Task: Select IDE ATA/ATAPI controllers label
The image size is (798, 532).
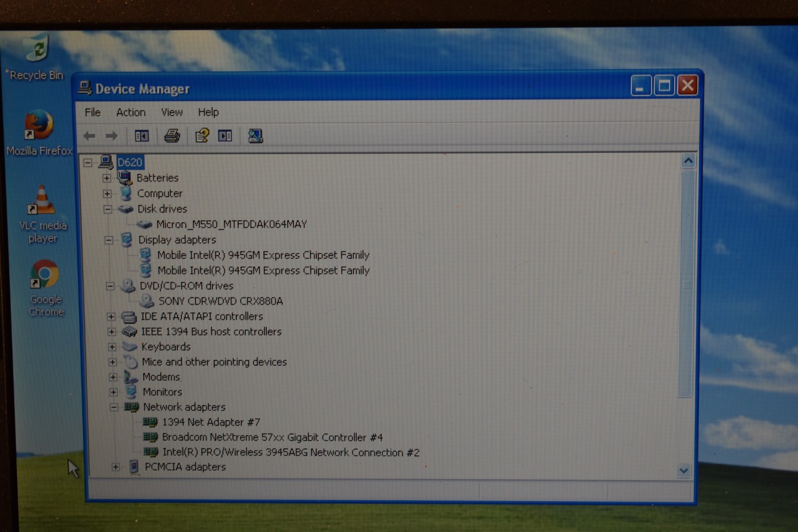Action: tap(201, 316)
